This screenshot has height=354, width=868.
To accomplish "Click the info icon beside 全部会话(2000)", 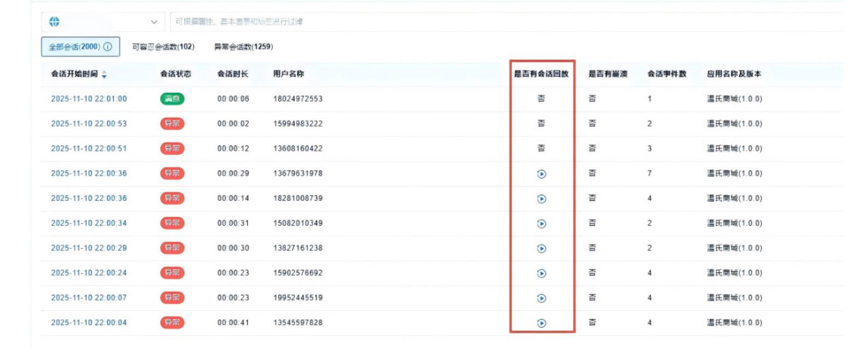I will coord(108,47).
